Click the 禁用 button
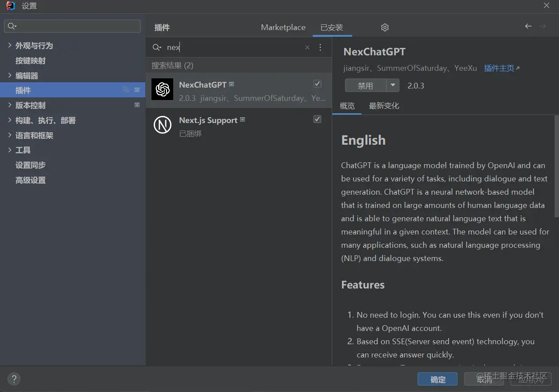 [x=366, y=85]
